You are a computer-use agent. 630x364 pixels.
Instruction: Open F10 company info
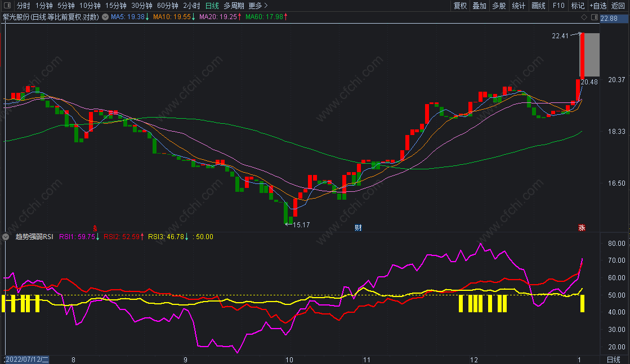[558, 6]
